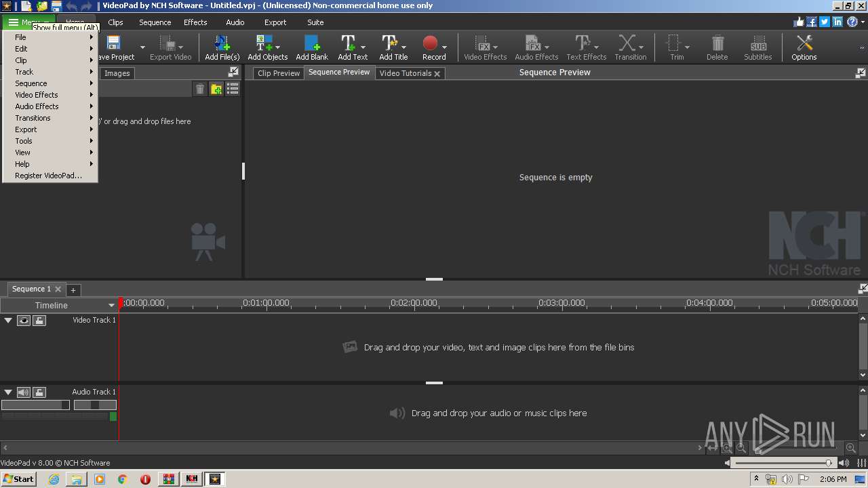Click the timeline zoom-out magnifier
The image size is (868, 488).
[x=741, y=448]
